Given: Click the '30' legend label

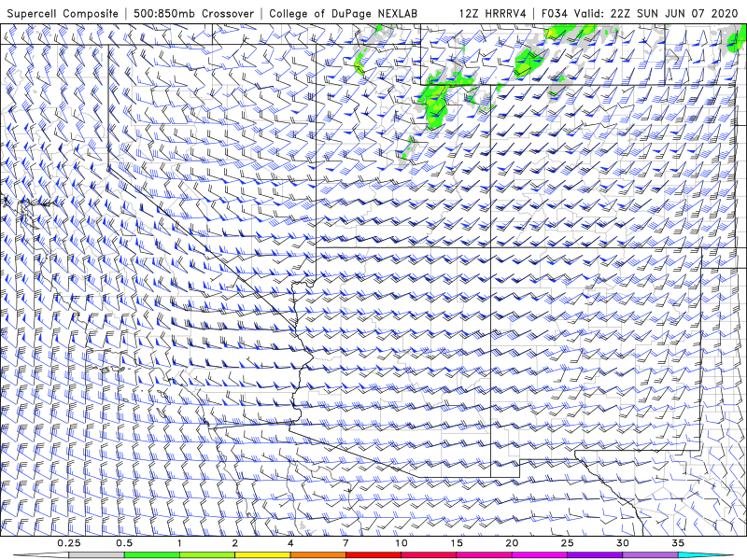Looking at the screenshot, I should pos(623,543).
